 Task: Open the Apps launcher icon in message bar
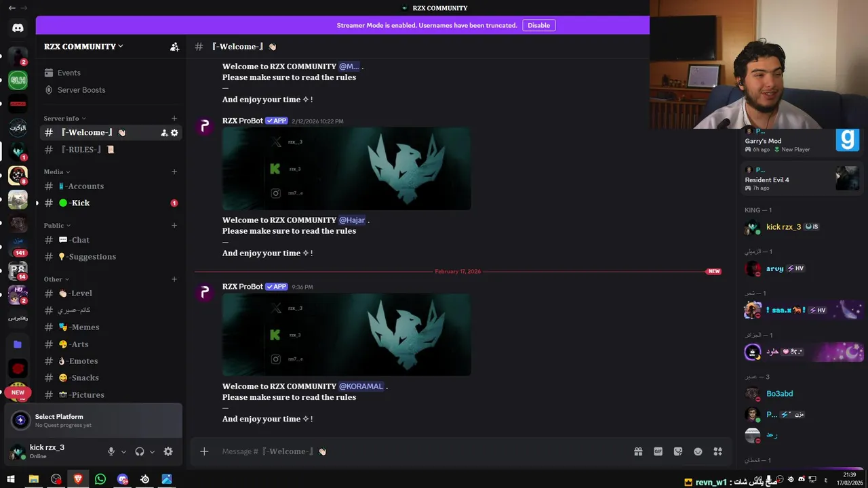(x=717, y=451)
